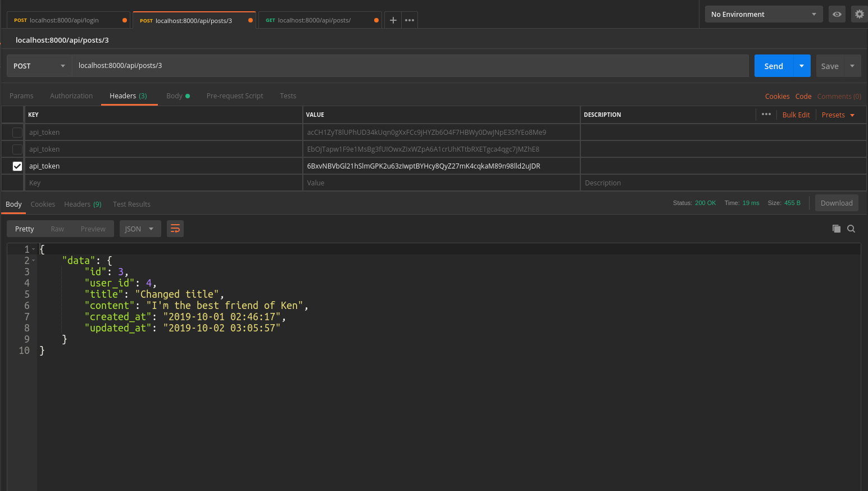Open request Tests tab
The height and width of the screenshot is (491, 868).
tap(288, 96)
